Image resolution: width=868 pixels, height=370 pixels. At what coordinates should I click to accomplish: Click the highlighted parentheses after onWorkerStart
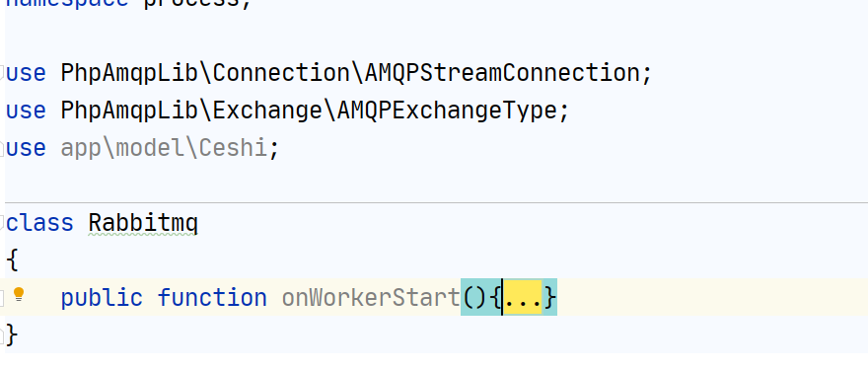click(474, 297)
